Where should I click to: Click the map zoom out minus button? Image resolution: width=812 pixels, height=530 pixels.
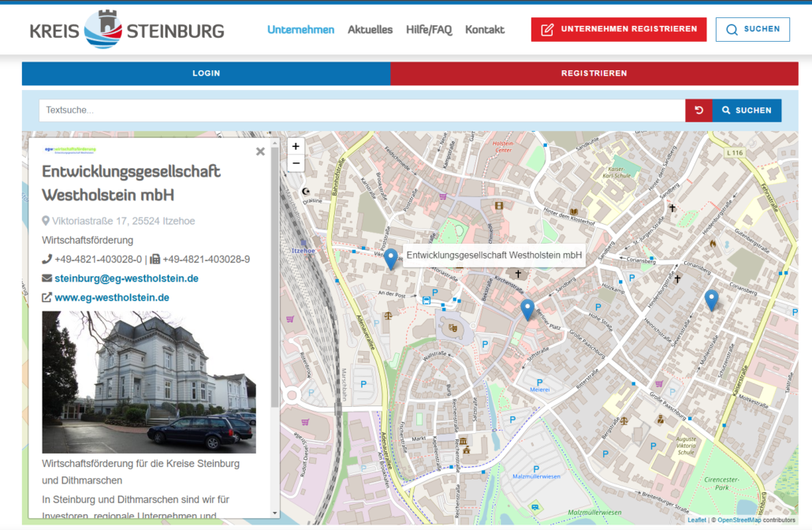pos(296,163)
